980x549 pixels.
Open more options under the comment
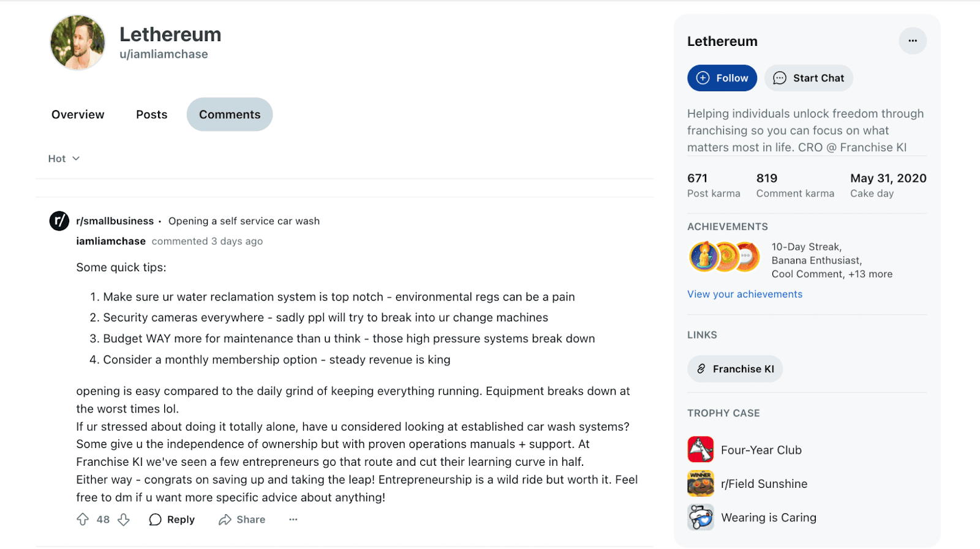pyautogui.click(x=292, y=520)
